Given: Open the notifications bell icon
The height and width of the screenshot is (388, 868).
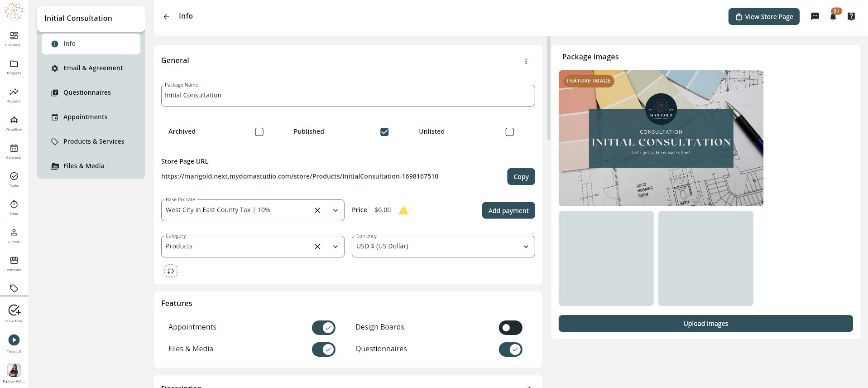Looking at the screenshot, I should [833, 17].
